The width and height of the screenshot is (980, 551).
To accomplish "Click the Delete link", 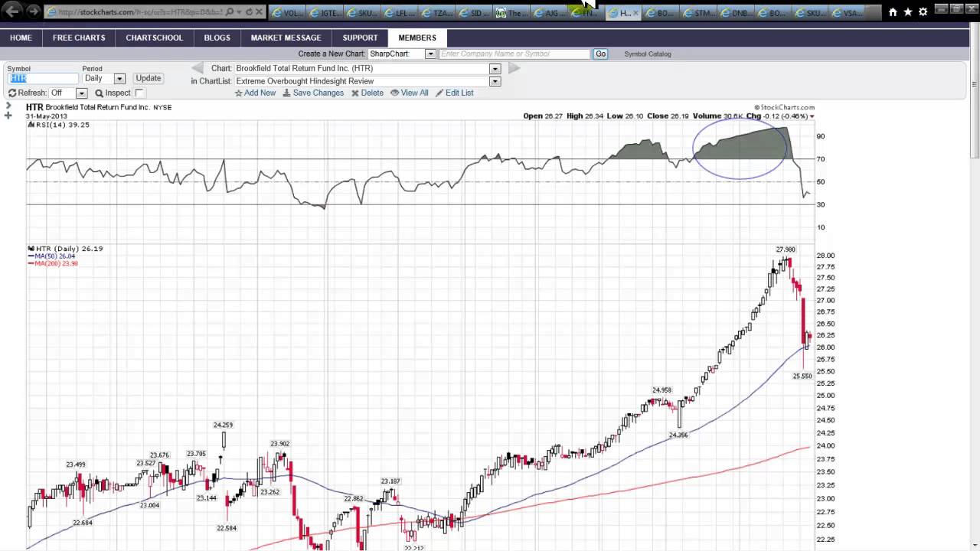I will click(x=367, y=93).
